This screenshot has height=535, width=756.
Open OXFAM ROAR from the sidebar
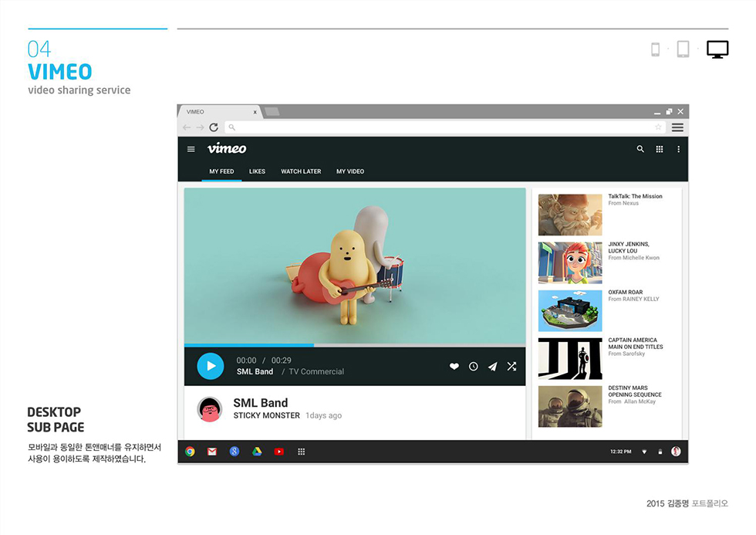[x=570, y=310]
